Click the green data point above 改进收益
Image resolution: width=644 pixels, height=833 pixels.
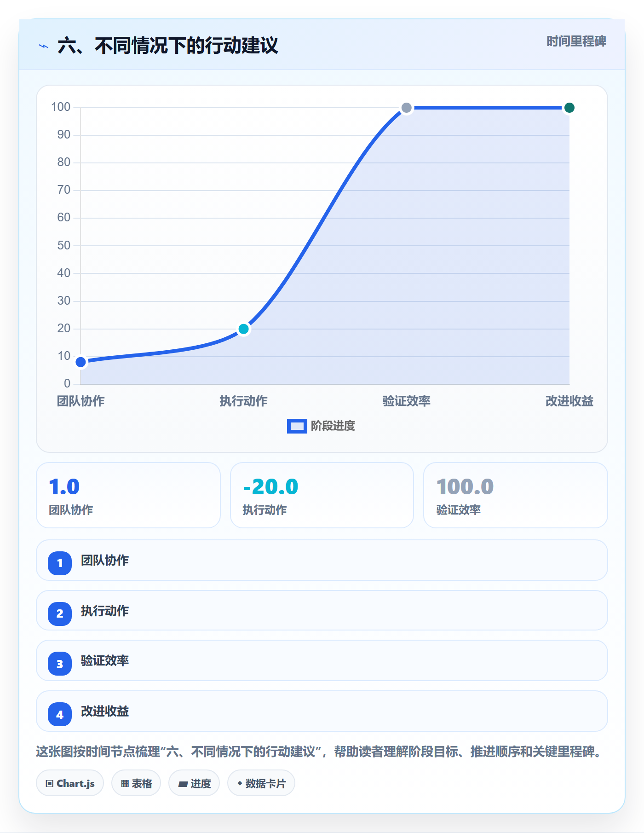pos(569,108)
